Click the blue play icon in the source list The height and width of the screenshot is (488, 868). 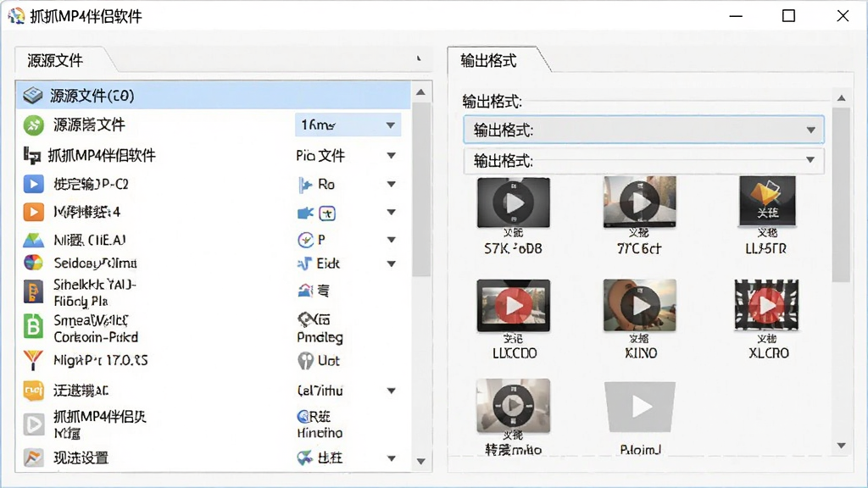[33, 184]
